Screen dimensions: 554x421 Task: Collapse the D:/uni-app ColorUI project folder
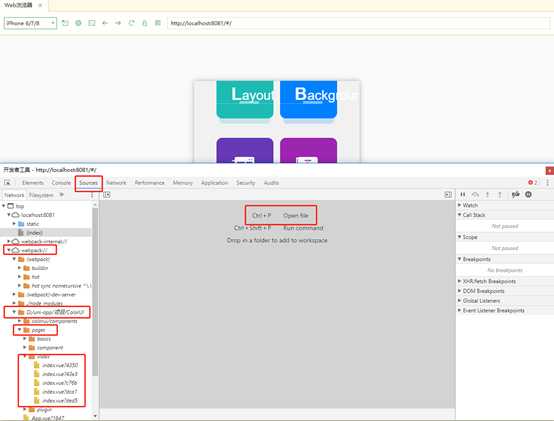coord(14,312)
